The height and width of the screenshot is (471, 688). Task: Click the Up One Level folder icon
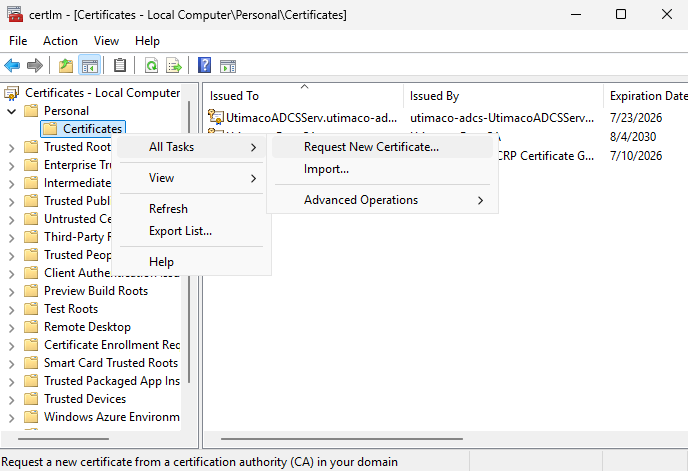pyautogui.click(x=66, y=66)
